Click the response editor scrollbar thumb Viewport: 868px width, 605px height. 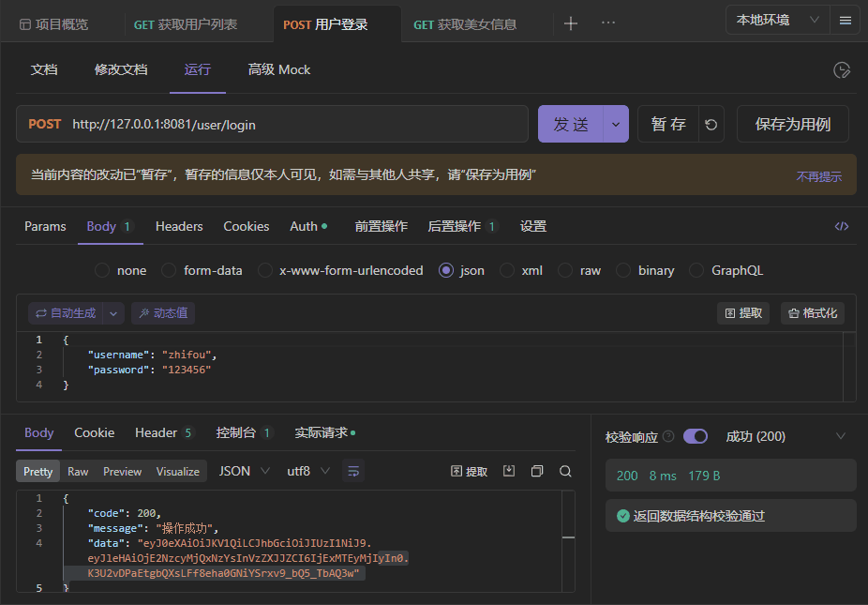pyautogui.click(x=568, y=537)
